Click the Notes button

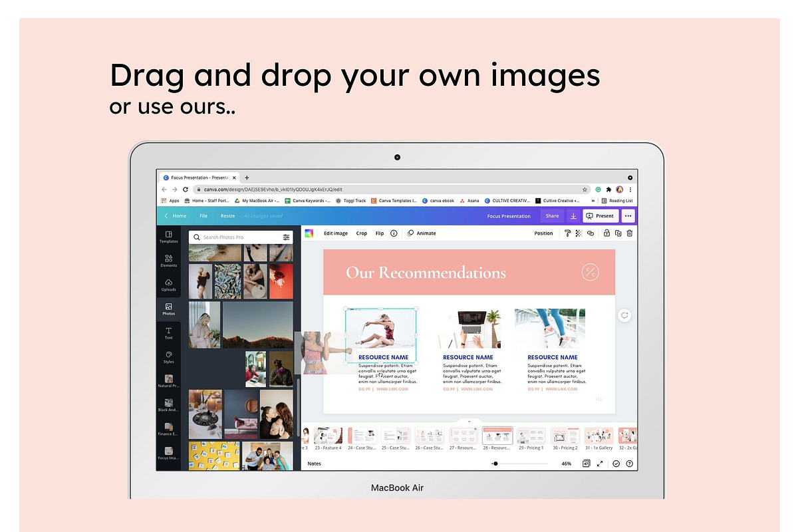point(314,464)
